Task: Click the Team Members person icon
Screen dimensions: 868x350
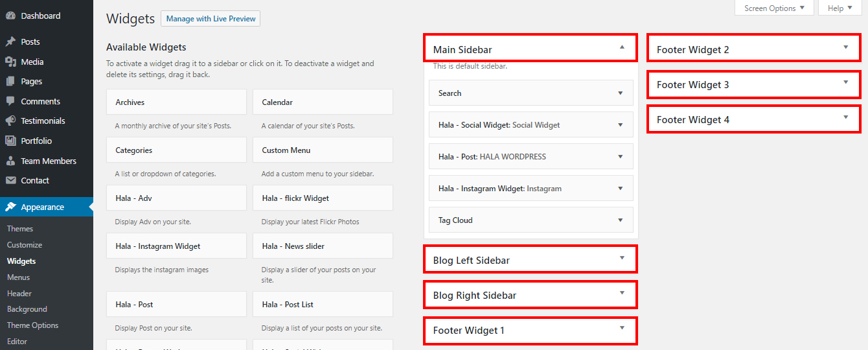Action: [x=10, y=161]
